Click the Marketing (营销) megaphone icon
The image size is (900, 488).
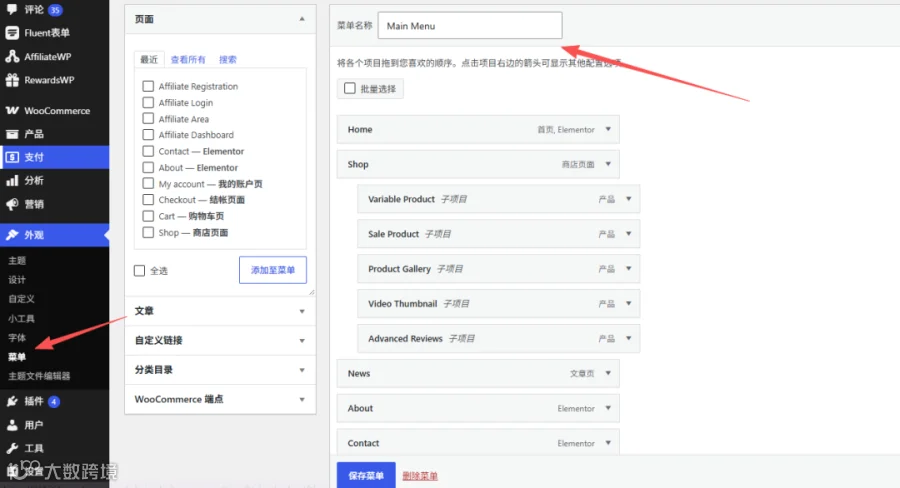pyautogui.click(x=11, y=204)
